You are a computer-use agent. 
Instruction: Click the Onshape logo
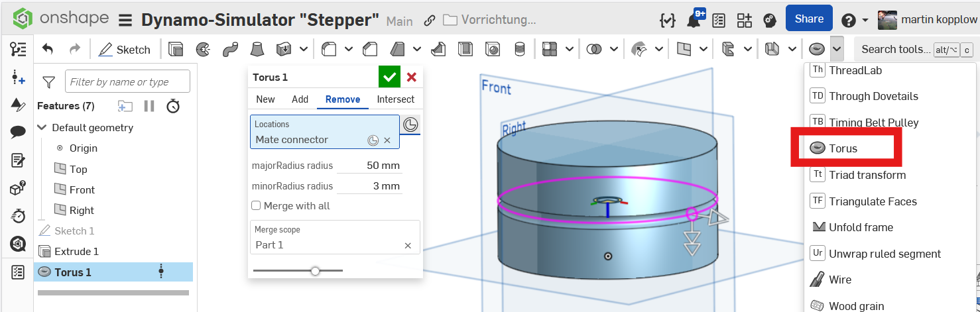click(61, 19)
